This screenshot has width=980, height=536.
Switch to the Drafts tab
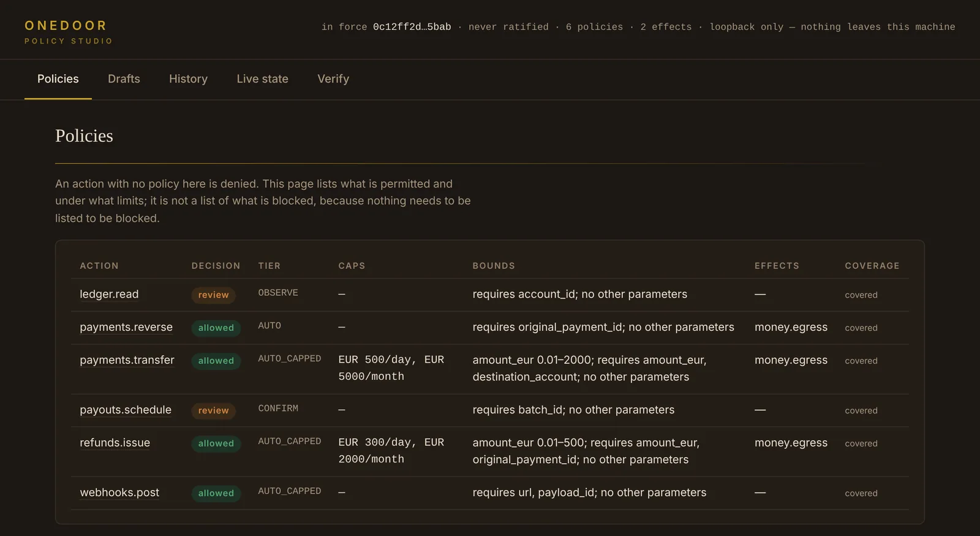[x=124, y=79]
